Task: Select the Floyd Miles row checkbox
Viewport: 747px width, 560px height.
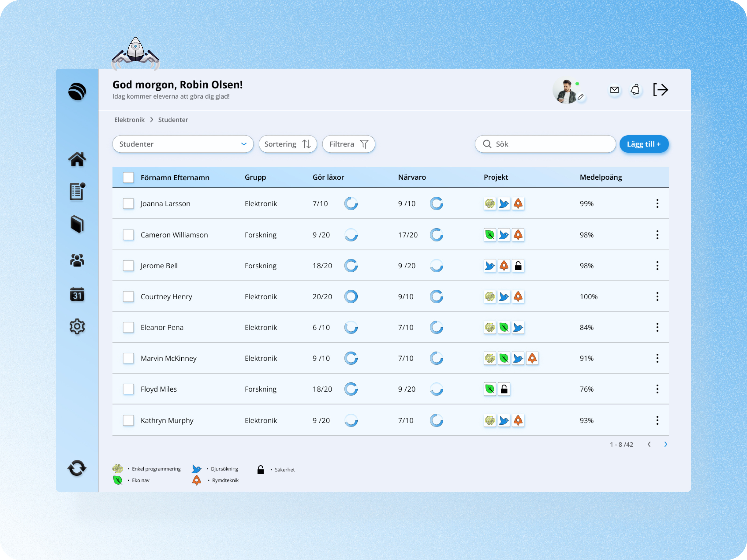Action: click(x=128, y=389)
